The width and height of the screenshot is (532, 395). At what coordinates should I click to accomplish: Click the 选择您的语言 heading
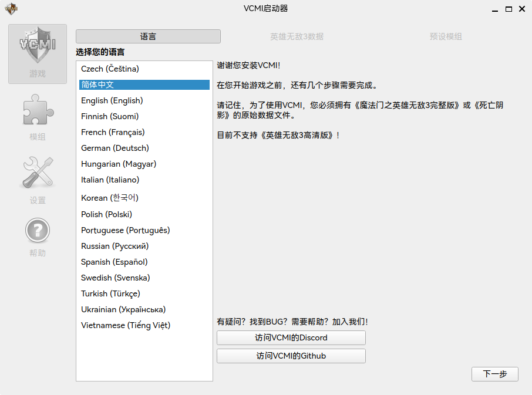tap(100, 52)
